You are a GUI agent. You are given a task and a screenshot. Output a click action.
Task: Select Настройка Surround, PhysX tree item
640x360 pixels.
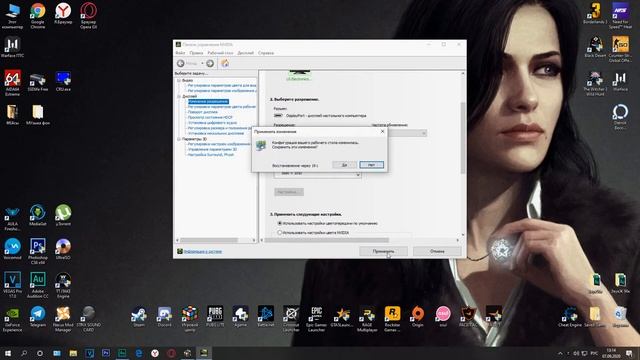click(211, 155)
